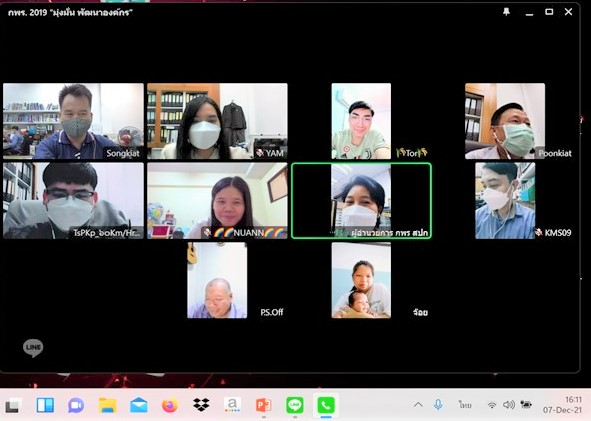
Task: Select Poonkiat's video tile
Action: [505, 121]
